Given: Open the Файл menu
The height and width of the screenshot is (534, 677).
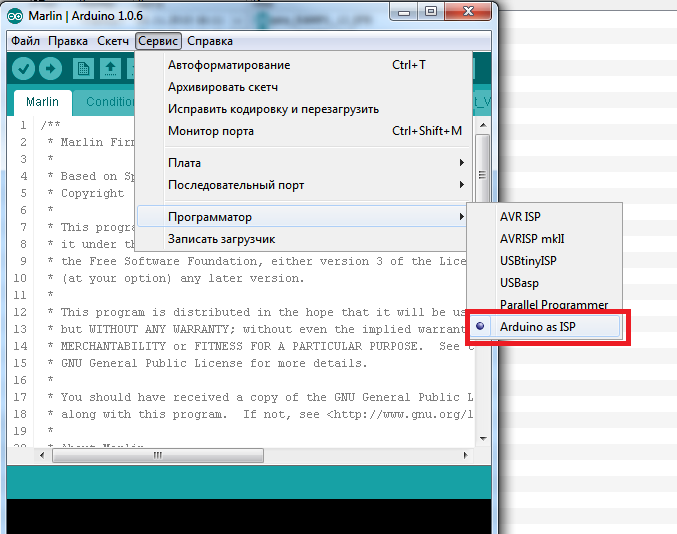Looking at the screenshot, I should coord(25,41).
